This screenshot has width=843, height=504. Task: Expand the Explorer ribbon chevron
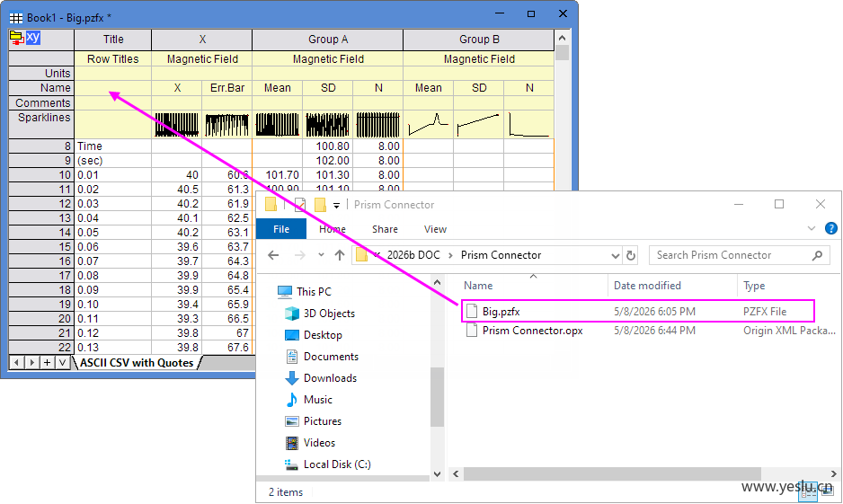pyautogui.click(x=812, y=229)
